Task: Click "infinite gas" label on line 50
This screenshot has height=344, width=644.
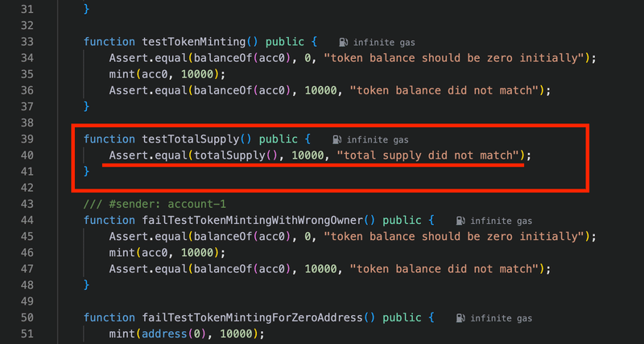Action: pos(501,318)
